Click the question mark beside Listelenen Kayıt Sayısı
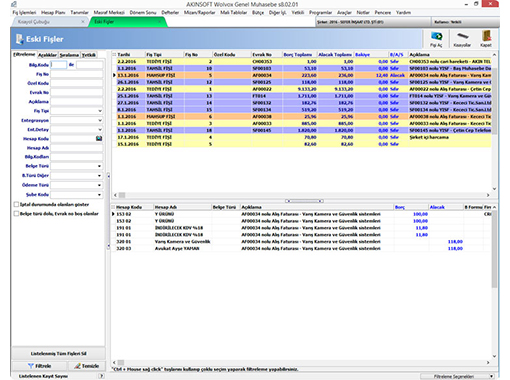Image resolution: width=510 pixels, height=380 pixels. (x=101, y=376)
